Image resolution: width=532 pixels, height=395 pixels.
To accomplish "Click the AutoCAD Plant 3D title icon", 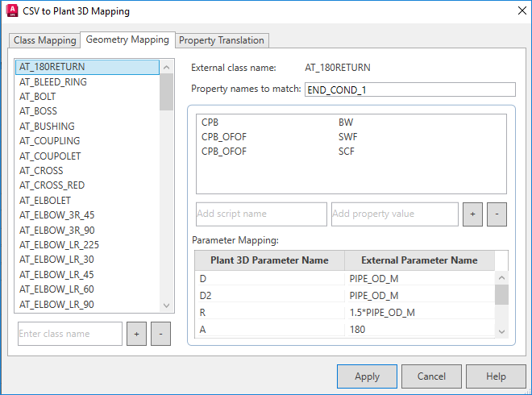I will click(12, 10).
